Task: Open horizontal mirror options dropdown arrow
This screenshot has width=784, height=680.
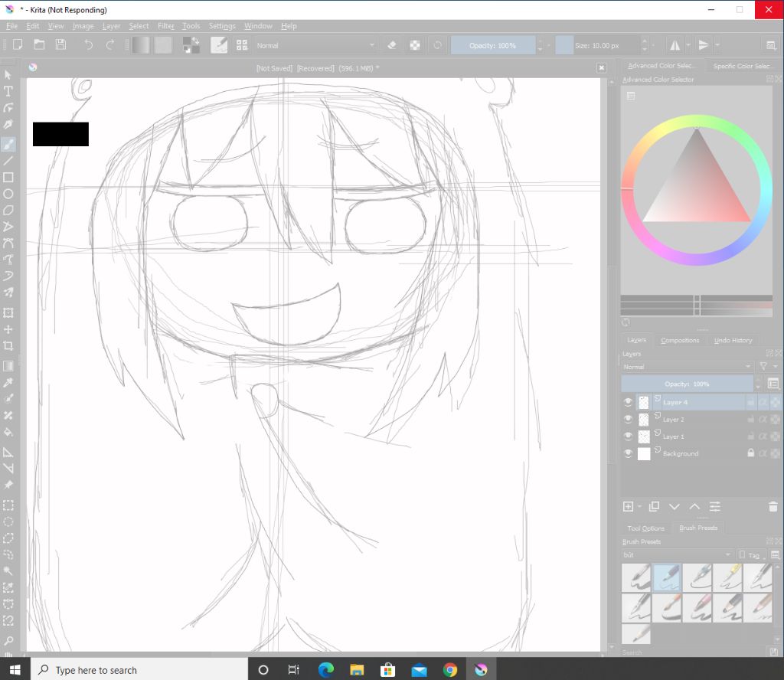Action: coord(688,45)
